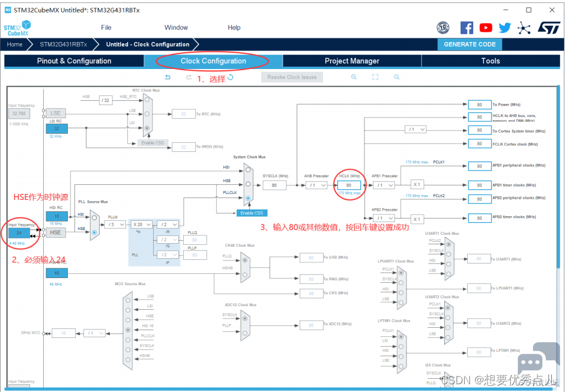
Task: Click the GENERATE CODE button
Action: pos(470,44)
